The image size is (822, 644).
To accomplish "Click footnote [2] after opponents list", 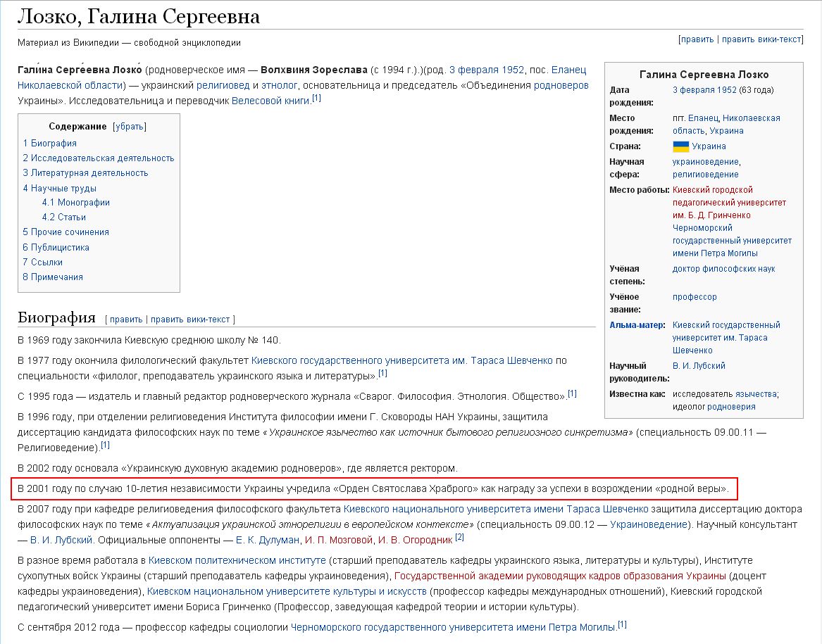I will coord(459,537).
